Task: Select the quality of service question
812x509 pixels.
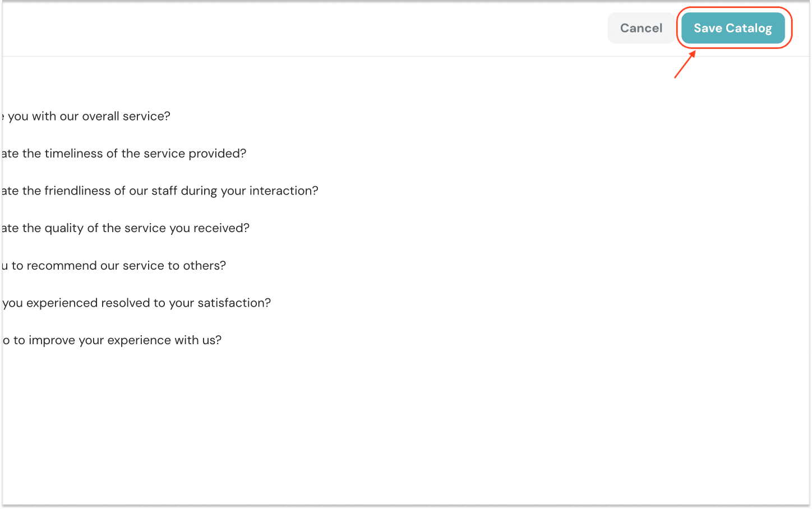Action: (126, 228)
